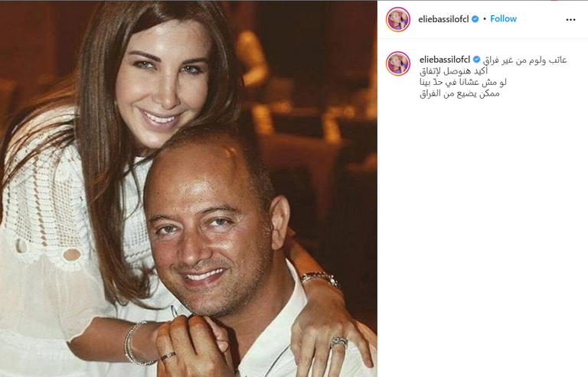
Task: Click the bracelet on the woman's wrist
Action: tap(136, 344)
